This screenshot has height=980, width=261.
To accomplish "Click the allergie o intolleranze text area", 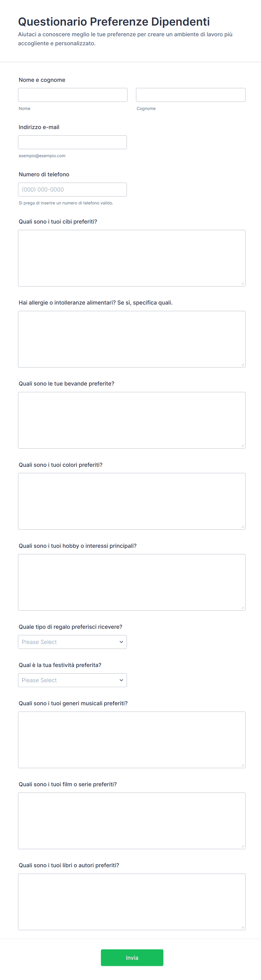I will [x=131, y=339].
